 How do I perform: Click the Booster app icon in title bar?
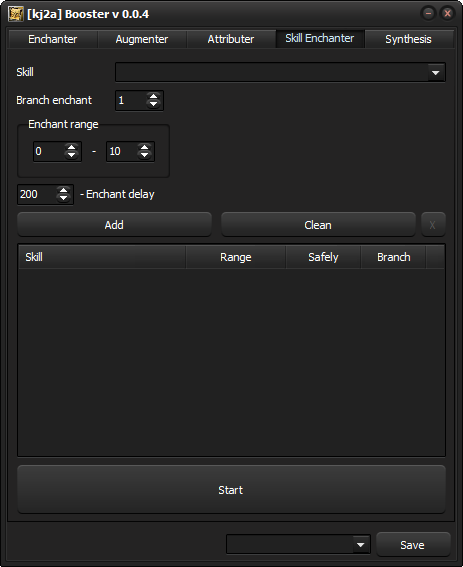point(16,14)
